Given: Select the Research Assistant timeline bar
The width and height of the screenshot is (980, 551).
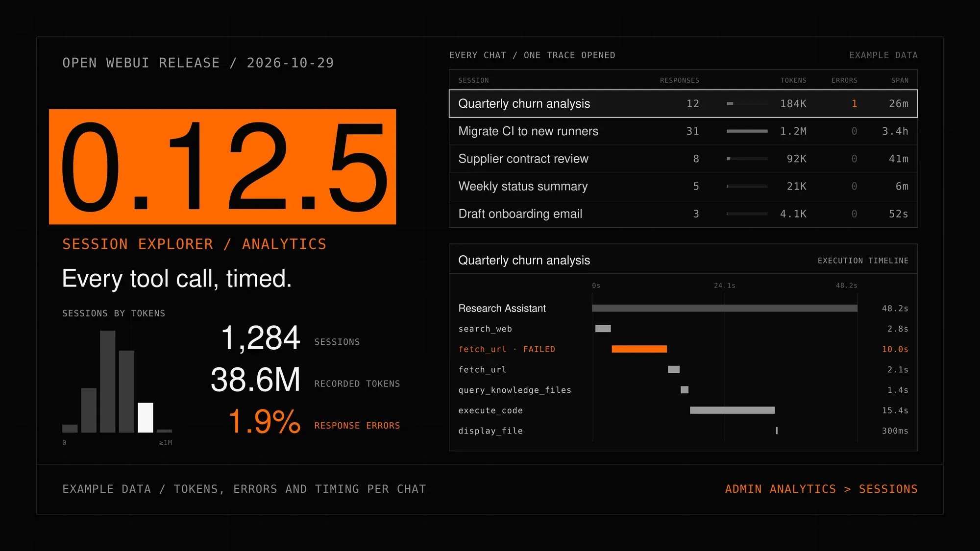Looking at the screenshot, I should (x=724, y=308).
